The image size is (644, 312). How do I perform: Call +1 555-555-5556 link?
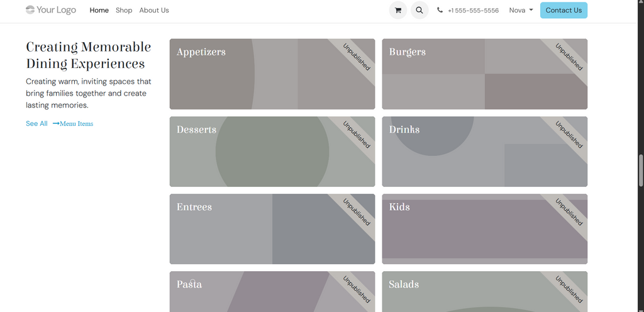[x=473, y=11]
